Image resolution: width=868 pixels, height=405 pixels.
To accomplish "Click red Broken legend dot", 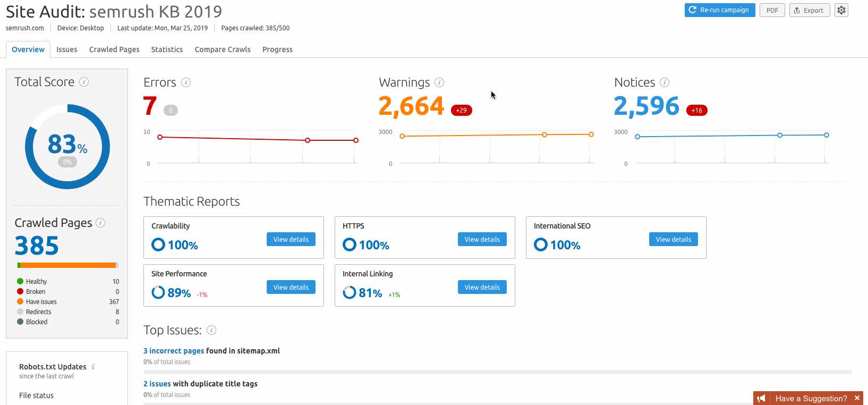I will [20, 291].
